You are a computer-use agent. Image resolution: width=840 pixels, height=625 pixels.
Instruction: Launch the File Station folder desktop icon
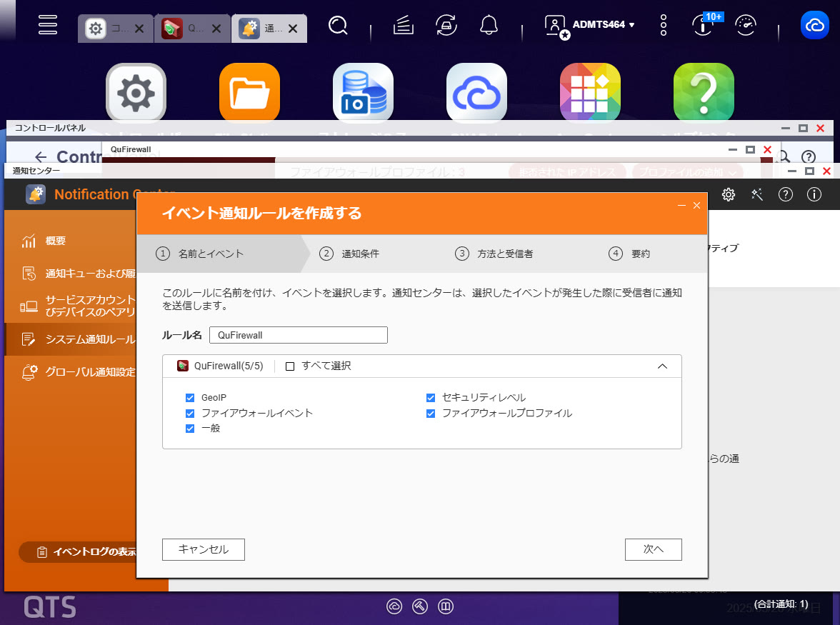pyautogui.click(x=250, y=93)
